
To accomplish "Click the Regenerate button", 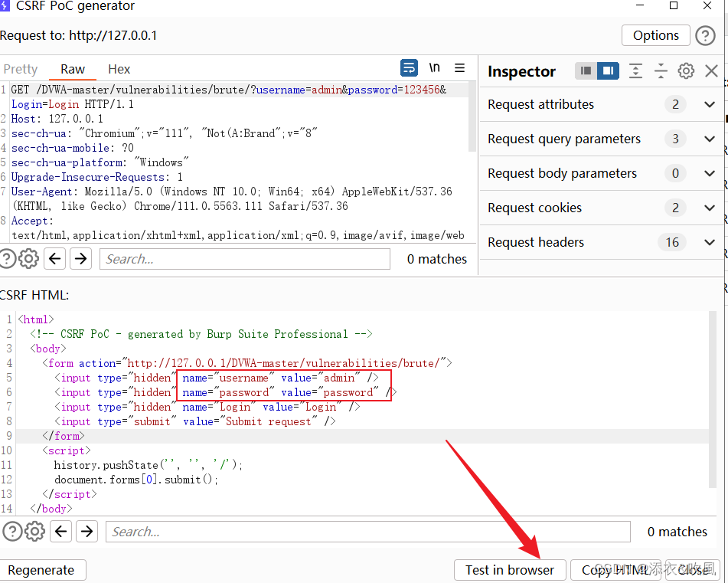I will coord(41,570).
